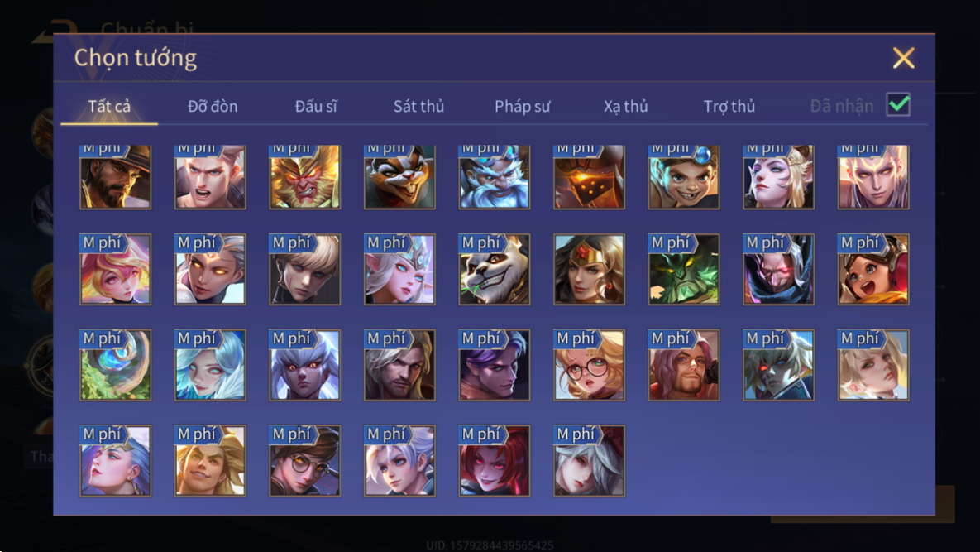Close the Chọn tướng dialog

[x=903, y=58]
